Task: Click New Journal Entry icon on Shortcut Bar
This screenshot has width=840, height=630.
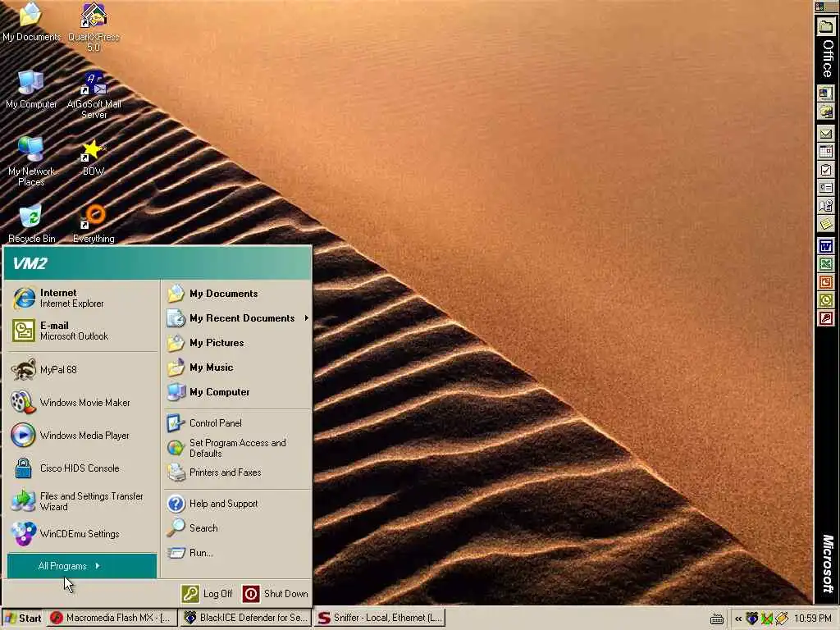Action: click(826, 206)
